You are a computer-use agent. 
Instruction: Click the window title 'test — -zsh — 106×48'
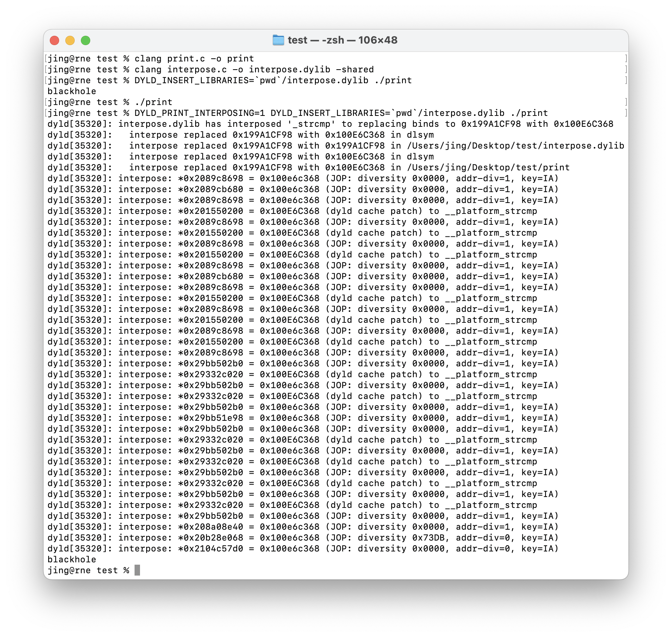(x=343, y=40)
